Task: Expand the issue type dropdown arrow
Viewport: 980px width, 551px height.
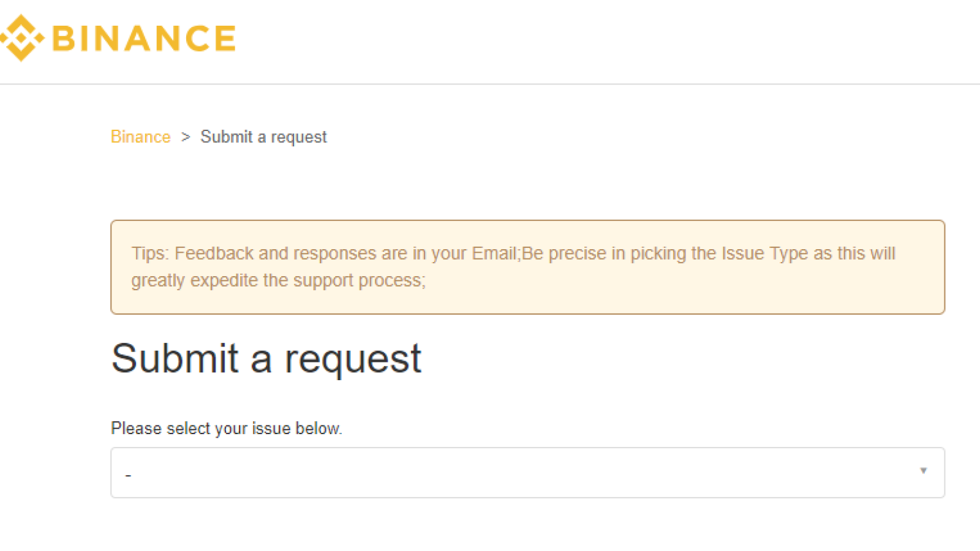Action: 923,471
